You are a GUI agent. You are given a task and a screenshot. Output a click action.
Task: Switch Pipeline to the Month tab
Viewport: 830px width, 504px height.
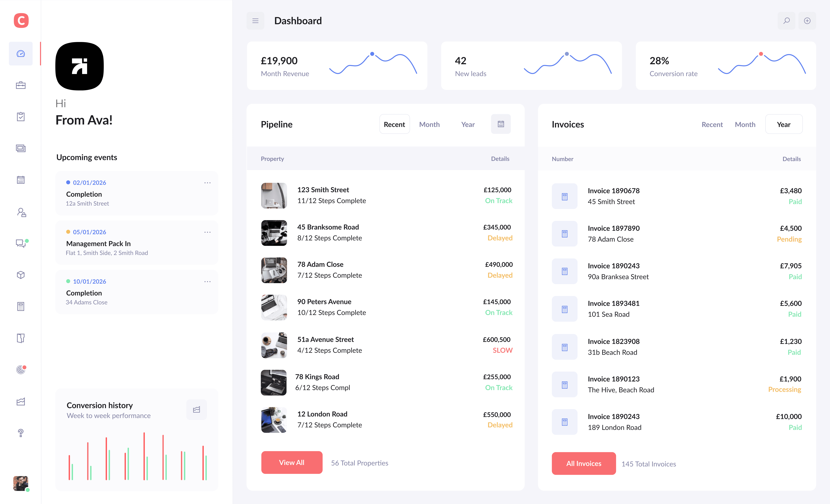pos(429,124)
